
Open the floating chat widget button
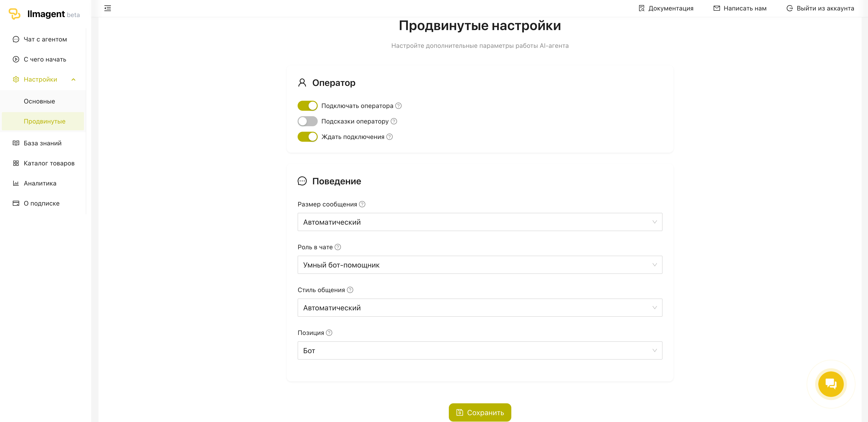click(x=831, y=384)
